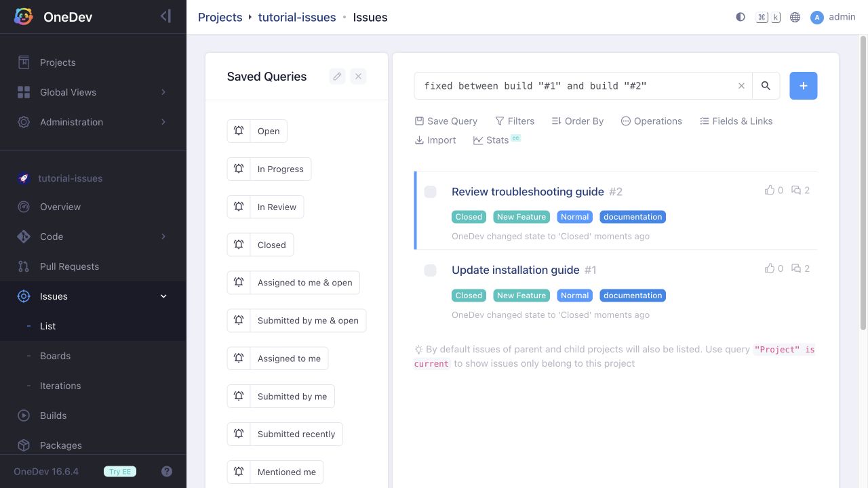
Task: Click thumbs-up on Update installation guide
Action: point(770,269)
